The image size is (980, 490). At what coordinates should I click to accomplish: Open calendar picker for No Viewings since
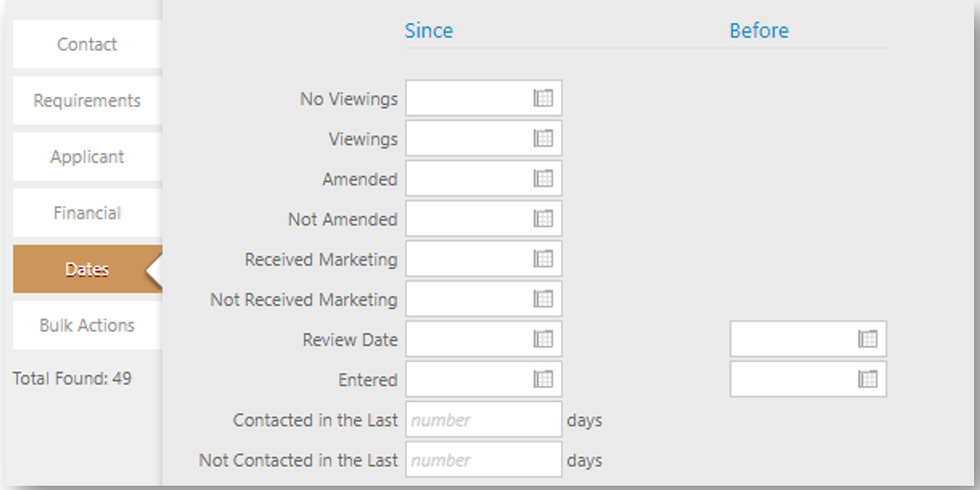pyautogui.click(x=543, y=99)
